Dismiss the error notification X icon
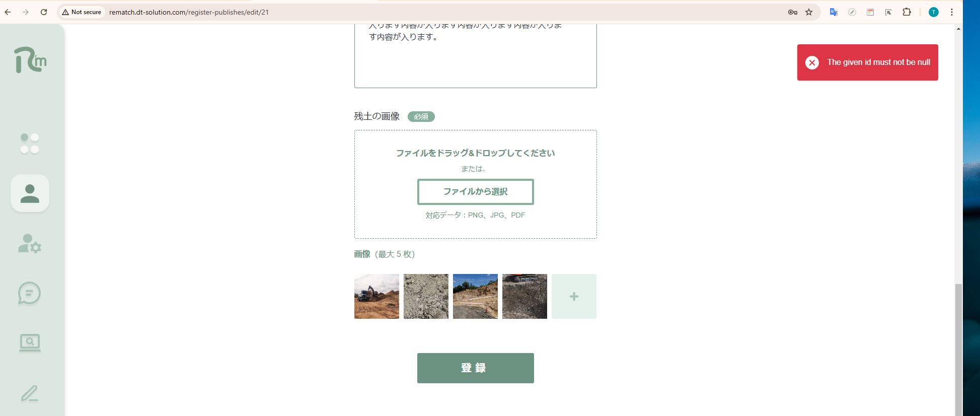980x416 pixels. [x=811, y=62]
